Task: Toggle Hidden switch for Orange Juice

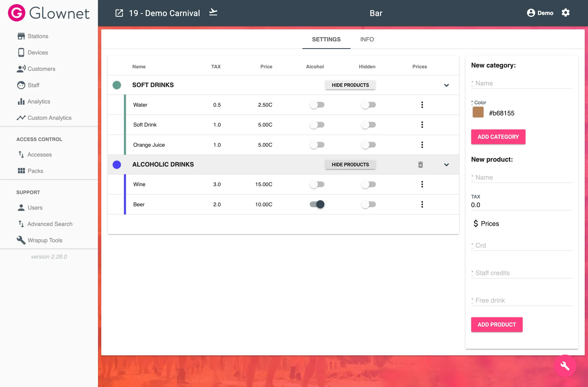Action: click(368, 145)
